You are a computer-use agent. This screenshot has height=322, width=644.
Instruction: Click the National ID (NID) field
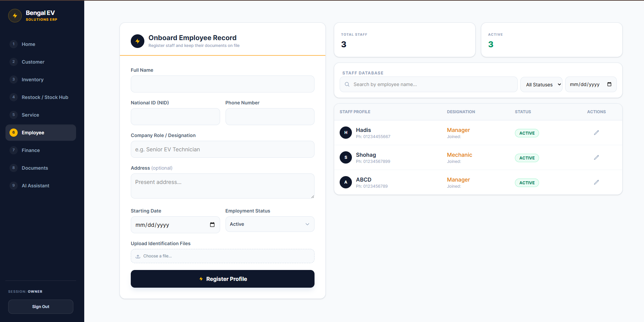pos(175,117)
